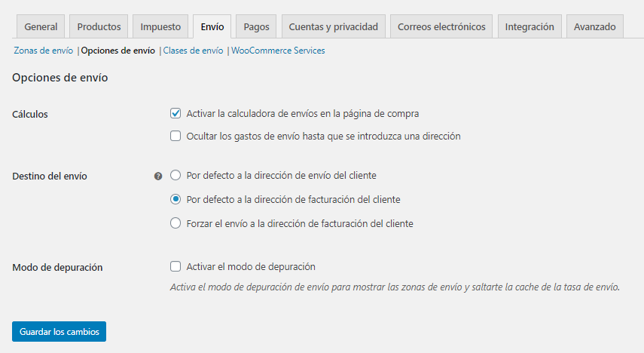Go to WooCommerce Services link
Screen dimensions: 644x353
278,51
